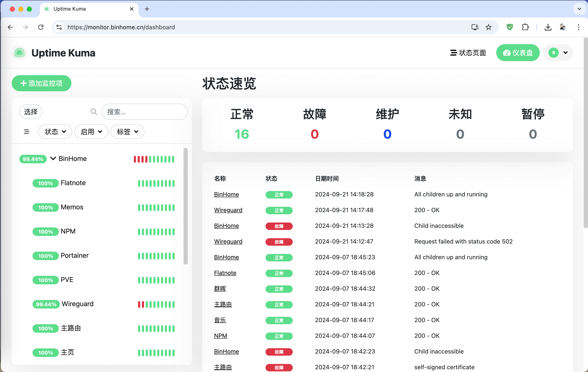Image resolution: width=588 pixels, height=372 pixels.
Task: Open browser downloads
Action: pos(548,27)
